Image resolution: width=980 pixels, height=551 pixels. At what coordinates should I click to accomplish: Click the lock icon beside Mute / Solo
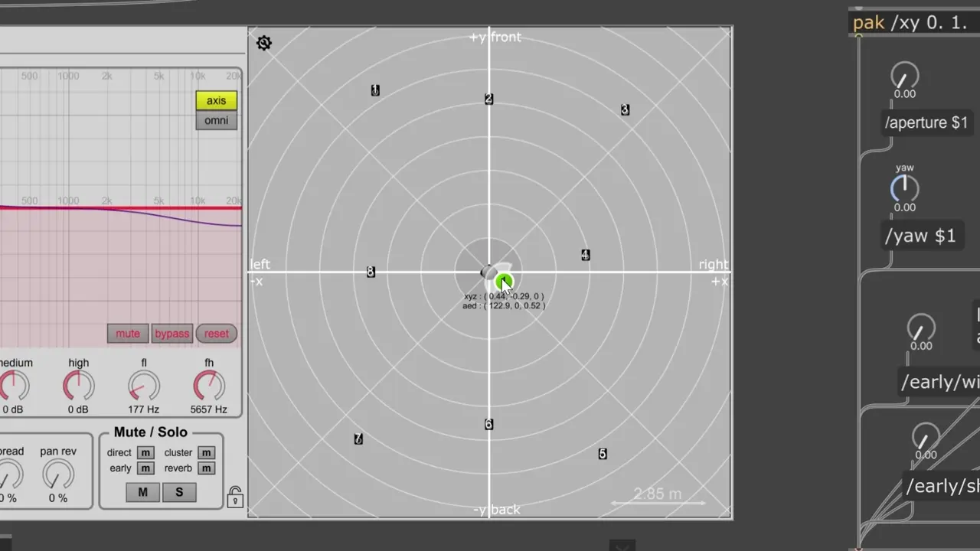pos(235,497)
